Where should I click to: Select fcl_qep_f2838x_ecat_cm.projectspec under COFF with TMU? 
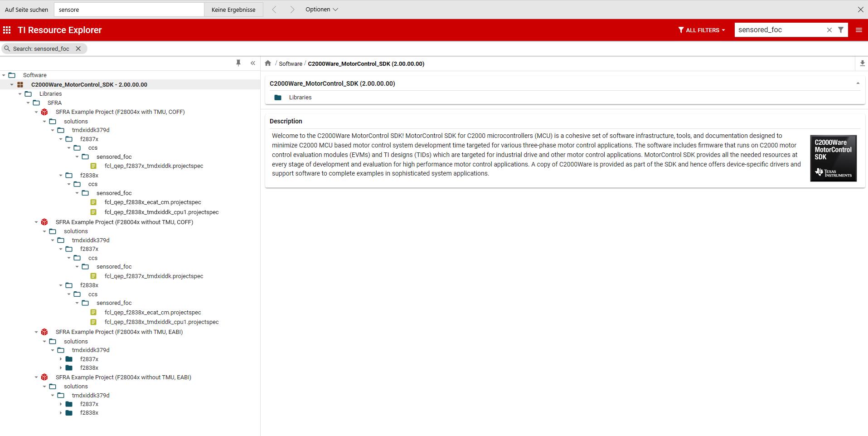(x=153, y=202)
